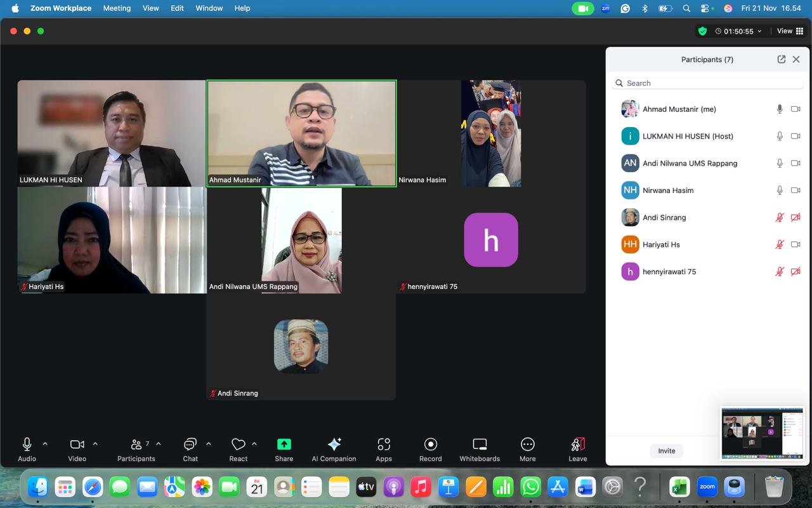Viewport: 812px width, 508px height.
Task: Expand the video options arrow
Action: point(95,444)
